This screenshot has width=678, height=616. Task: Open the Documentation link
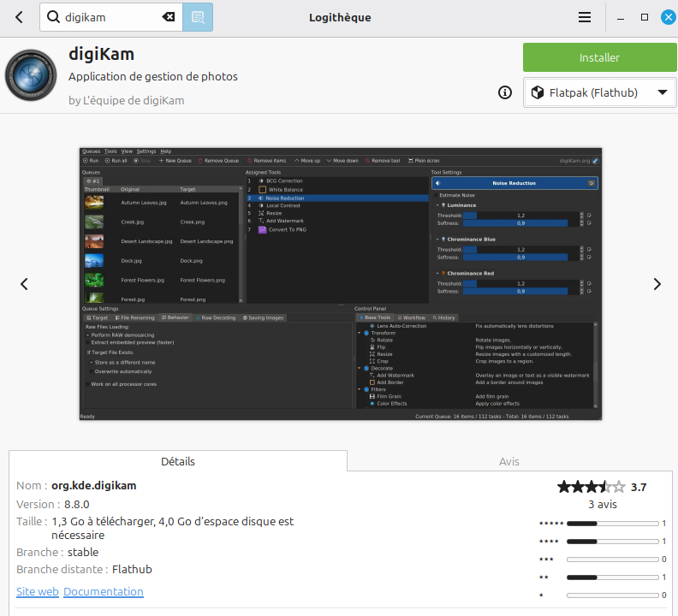coord(104,591)
